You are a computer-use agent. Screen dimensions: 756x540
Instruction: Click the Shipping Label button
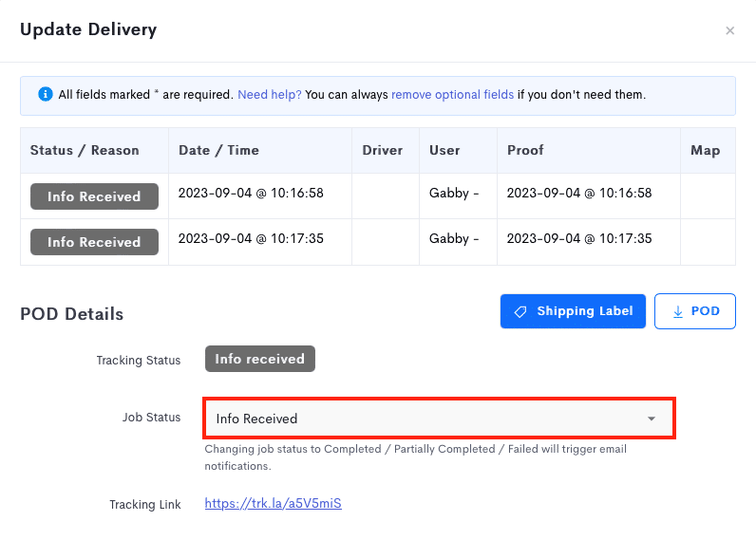pos(573,311)
